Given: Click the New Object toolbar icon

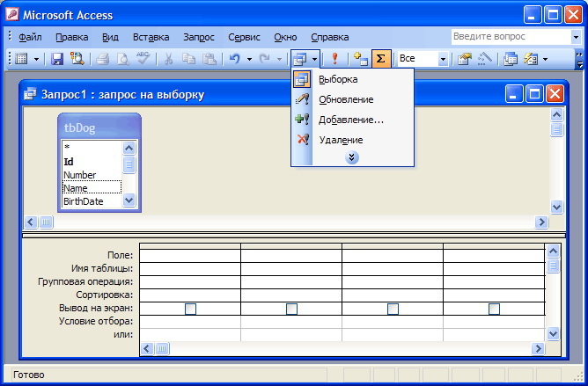Looking at the screenshot, I should (531, 59).
